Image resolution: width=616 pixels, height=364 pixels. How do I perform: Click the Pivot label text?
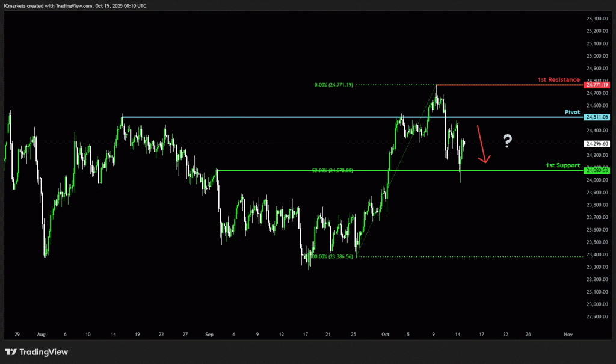(x=571, y=112)
